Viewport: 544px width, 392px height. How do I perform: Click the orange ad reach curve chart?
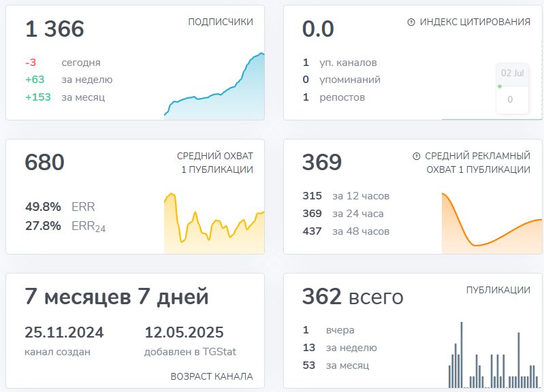[x=492, y=223]
